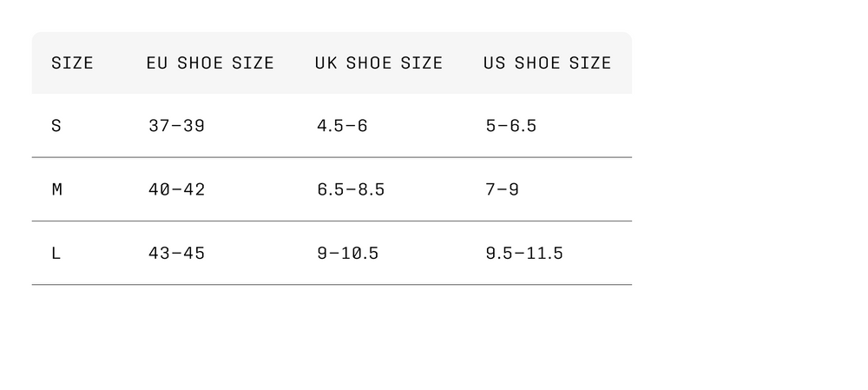Select the US 5–6.5 cell

pos(510,126)
